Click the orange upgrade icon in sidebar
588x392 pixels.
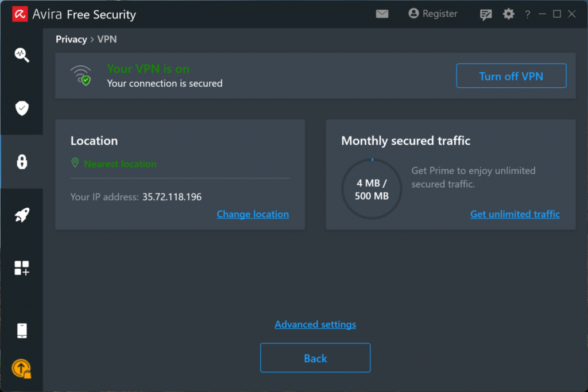(21, 369)
